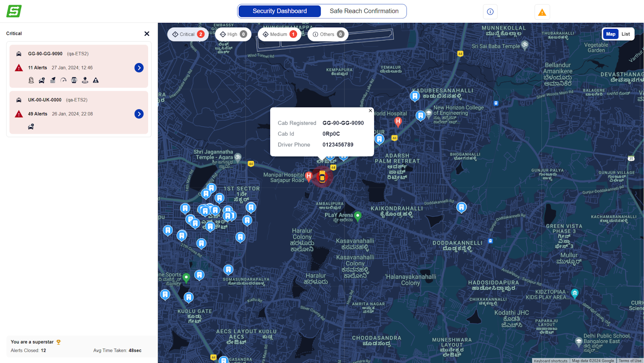Click Kidztopiaa Kids Play Area marker
The image size is (644, 363).
(x=575, y=293)
